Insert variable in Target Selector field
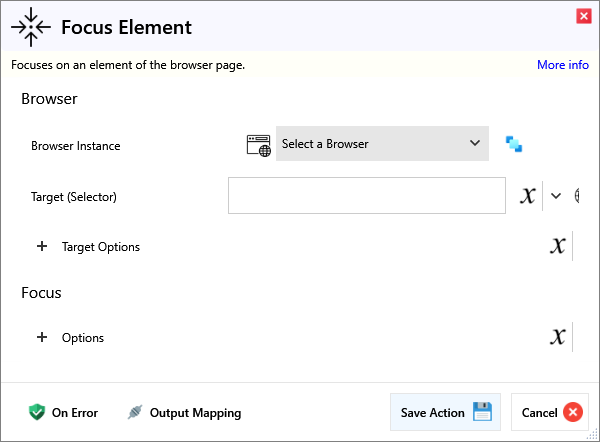Screen dimensions: 600x442 pos(528,196)
